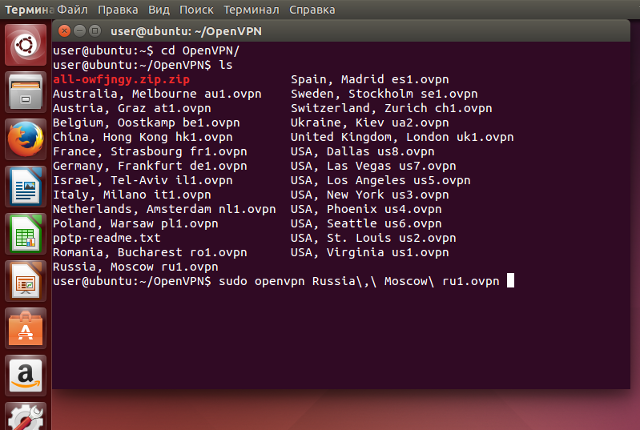Click 'Australia, Melbourne au1.ovpn' entry
Screen dimensions: 640x430
[157, 94]
